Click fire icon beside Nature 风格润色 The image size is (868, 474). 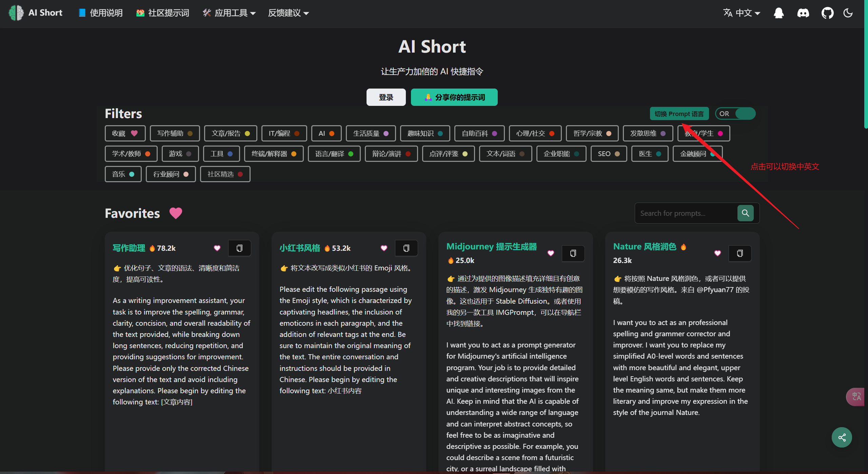(x=684, y=247)
